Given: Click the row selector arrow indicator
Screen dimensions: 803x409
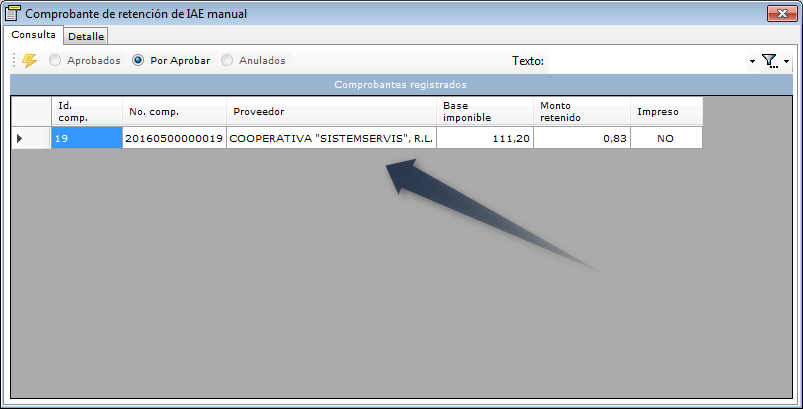Looking at the screenshot, I should pos(20,138).
